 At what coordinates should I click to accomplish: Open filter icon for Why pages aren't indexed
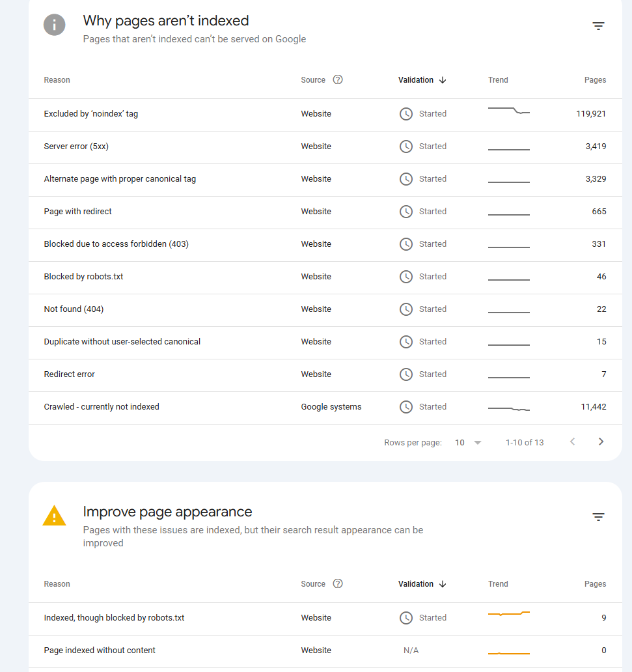click(x=598, y=26)
